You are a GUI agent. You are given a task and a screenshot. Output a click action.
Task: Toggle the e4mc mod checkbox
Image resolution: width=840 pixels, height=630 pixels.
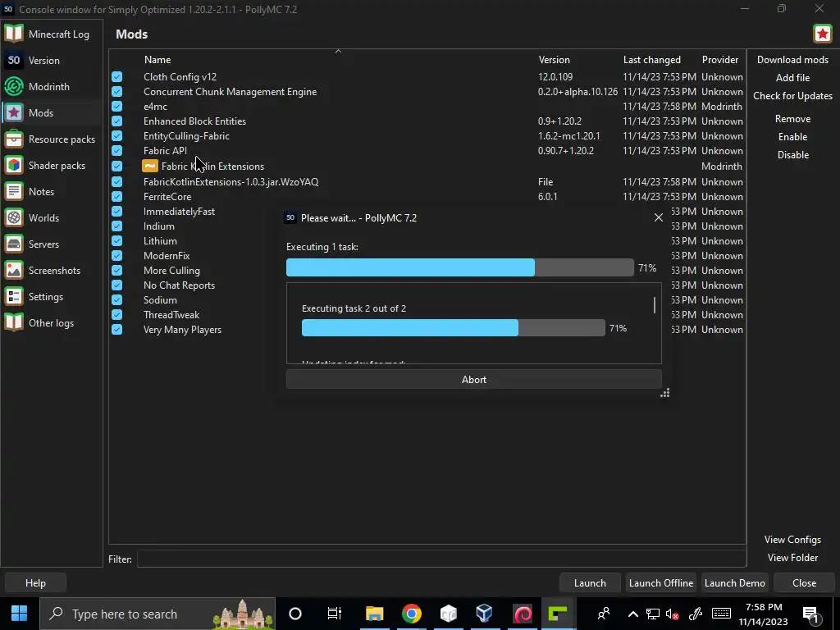(x=116, y=107)
